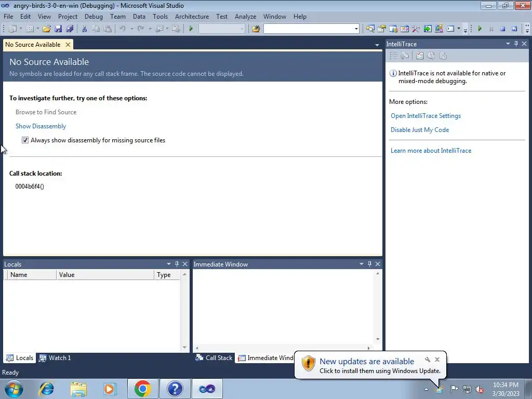Click the Copy toolbar icon
This screenshot has height=399, width=532.
pyautogui.click(x=96, y=29)
